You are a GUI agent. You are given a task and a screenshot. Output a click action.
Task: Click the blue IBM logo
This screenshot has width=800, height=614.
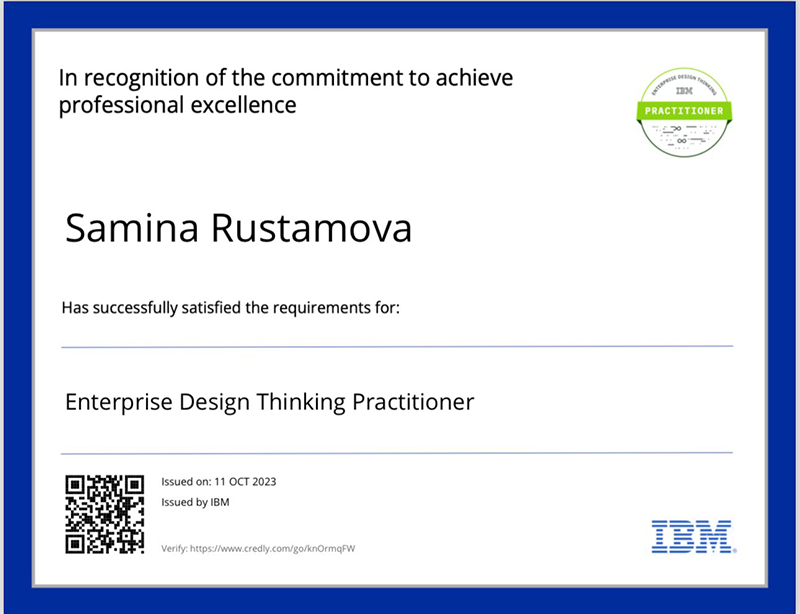[x=694, y=536]
